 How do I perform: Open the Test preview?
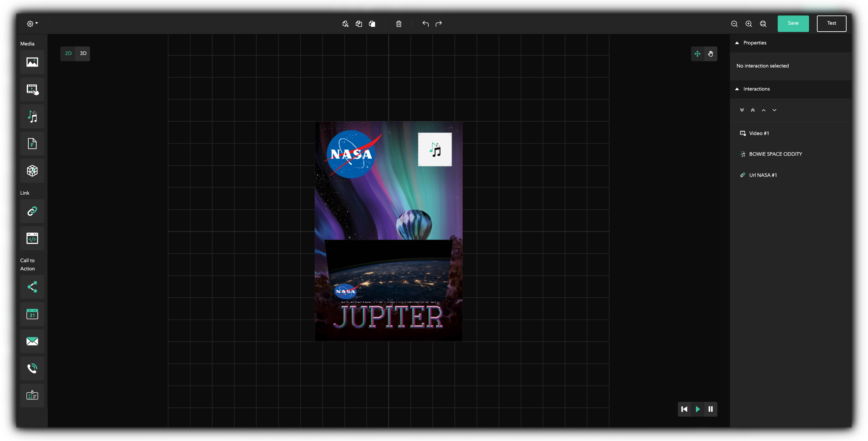[x=831, y=23]
